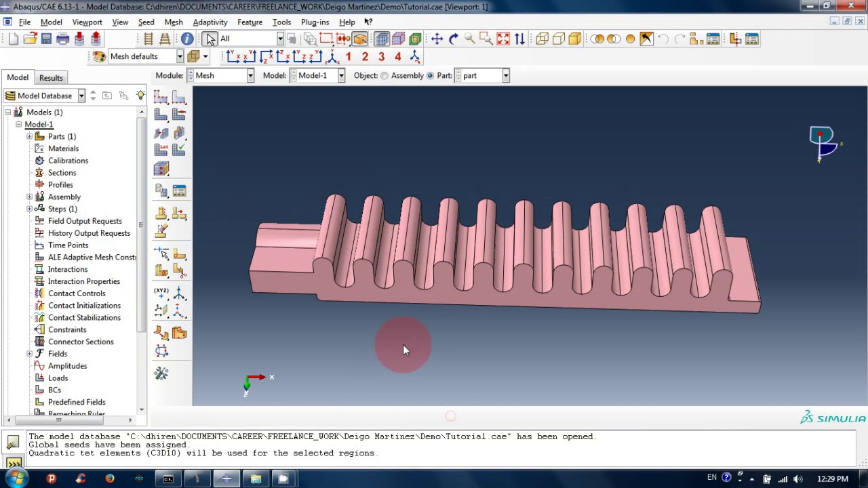Image resolution: width=868 pixels, height=488 pixels.
Task: Click the Box Zoom View icon
Action: (x=486, y=39)
